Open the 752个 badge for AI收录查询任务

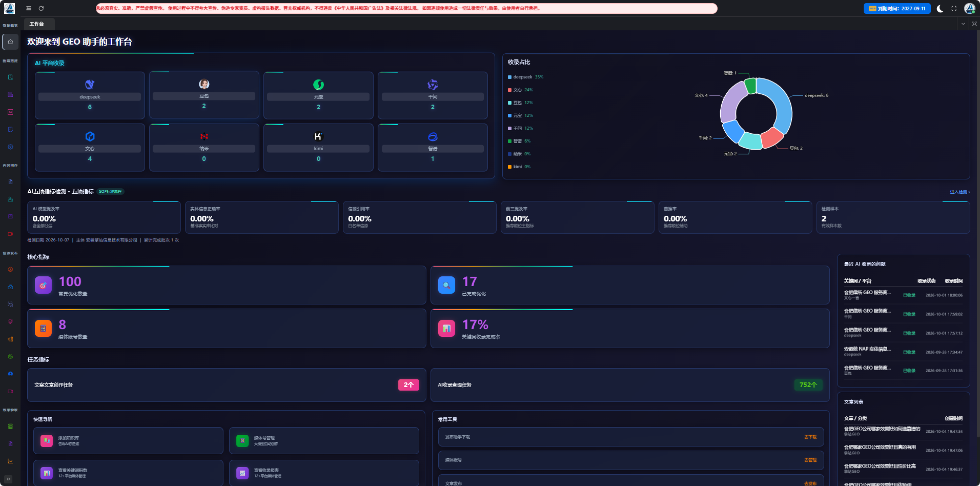(x=808, y=385)
